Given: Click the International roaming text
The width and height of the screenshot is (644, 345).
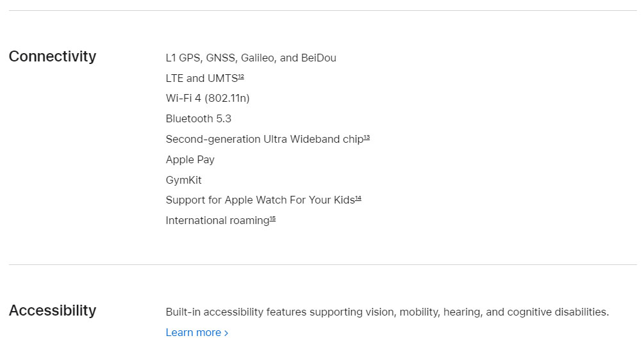Looking at the screenshot, I should coord(217,220).
